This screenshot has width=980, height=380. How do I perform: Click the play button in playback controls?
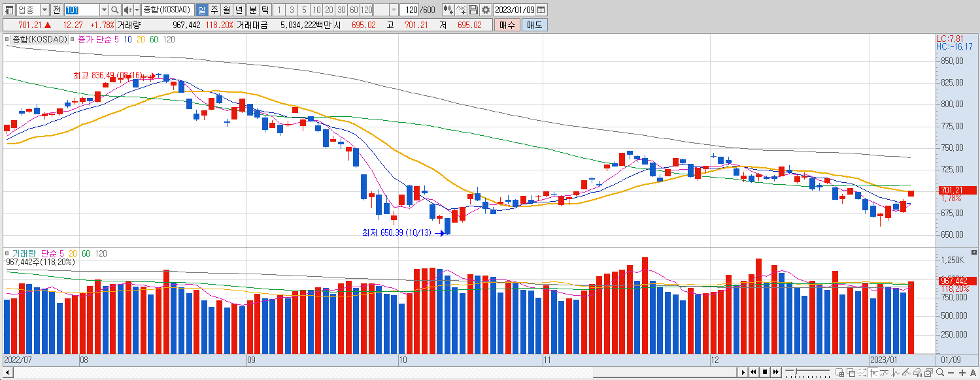(x=743, y=372)
